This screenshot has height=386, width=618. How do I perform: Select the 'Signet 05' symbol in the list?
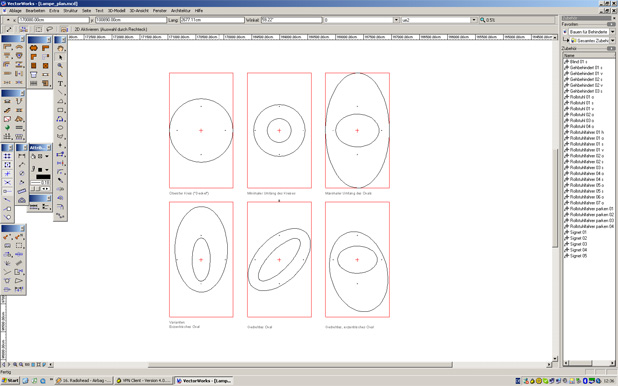click(x=579, y=256)
